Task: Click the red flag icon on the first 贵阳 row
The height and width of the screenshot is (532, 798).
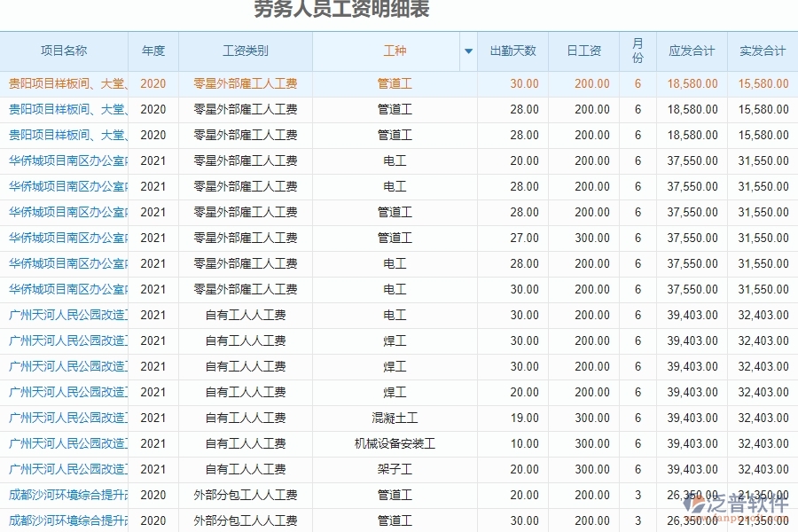Action: 7,83
